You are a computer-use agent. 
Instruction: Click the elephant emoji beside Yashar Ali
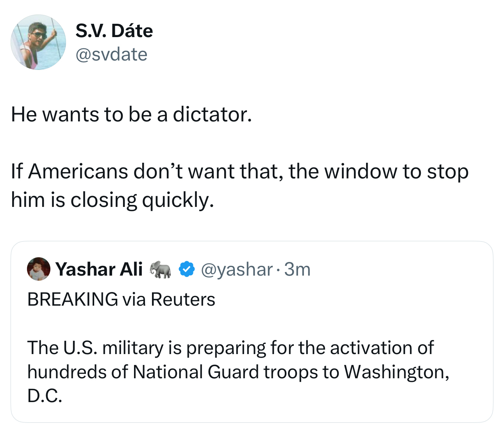(161, 269)
